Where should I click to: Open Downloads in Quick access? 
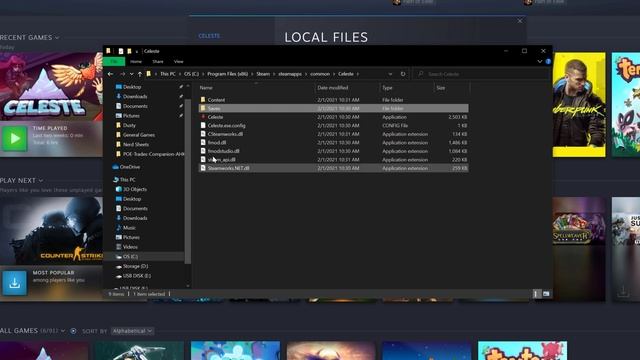point(135,96)
